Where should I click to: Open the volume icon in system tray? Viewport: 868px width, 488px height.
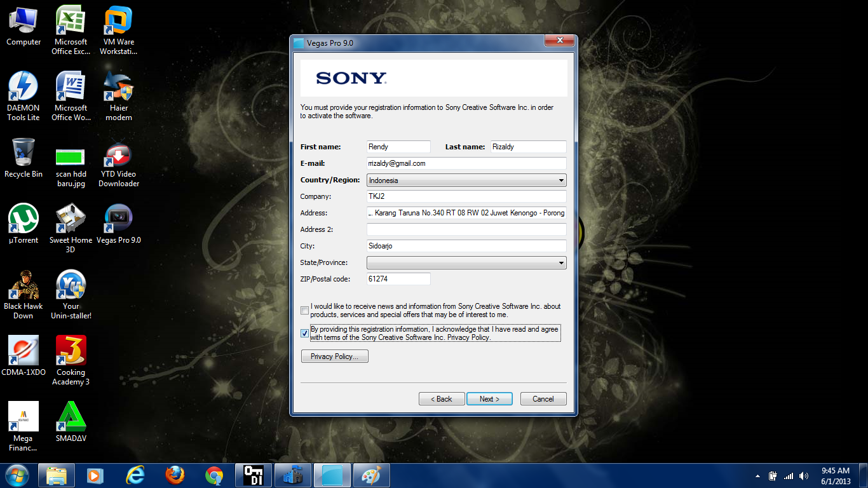click(x=804, y=476)
